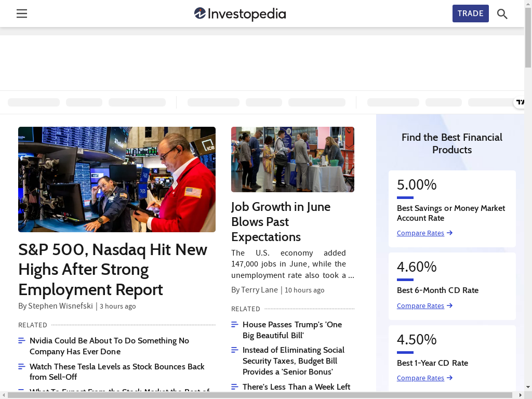The image size is (532, 399).
Task: Open the stock exchange traders photo
Action: click(117, 179)
